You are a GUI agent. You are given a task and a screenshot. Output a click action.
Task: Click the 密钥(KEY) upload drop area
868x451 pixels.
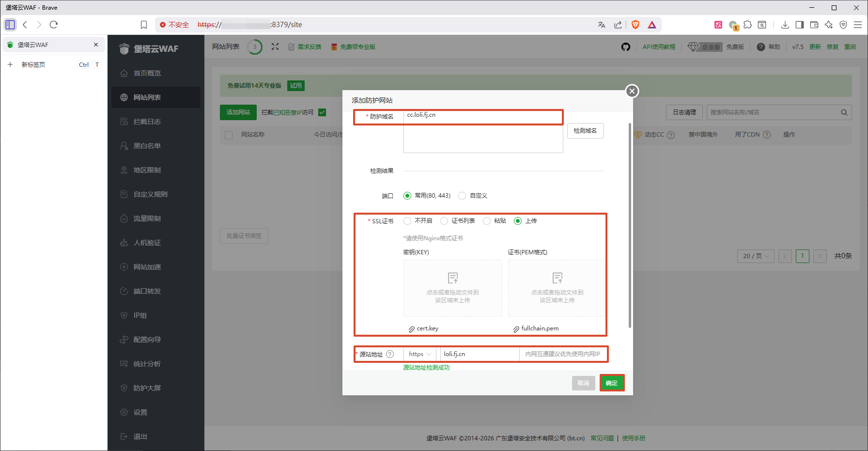452,288
